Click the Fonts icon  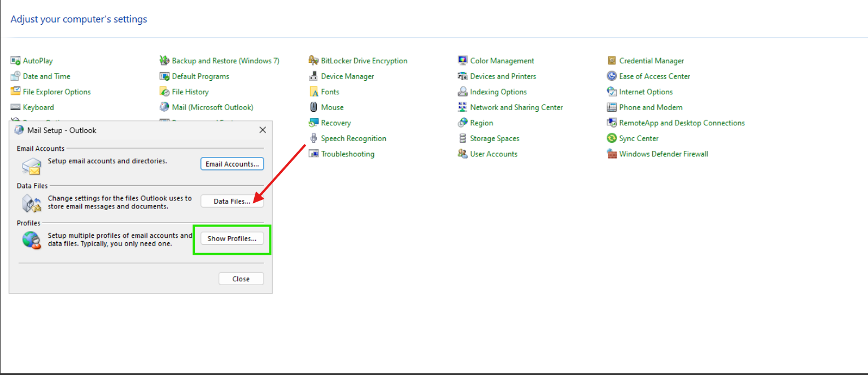tap(313, 91)
